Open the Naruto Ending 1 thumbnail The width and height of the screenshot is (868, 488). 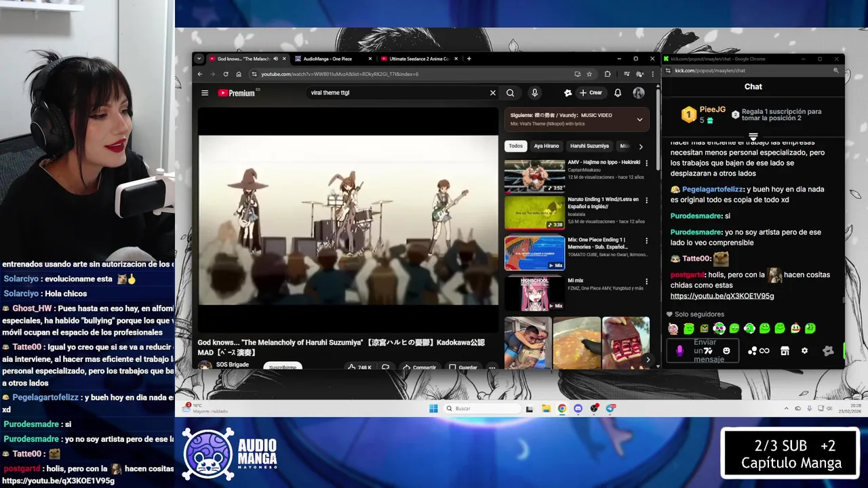[x=534, y=213]
